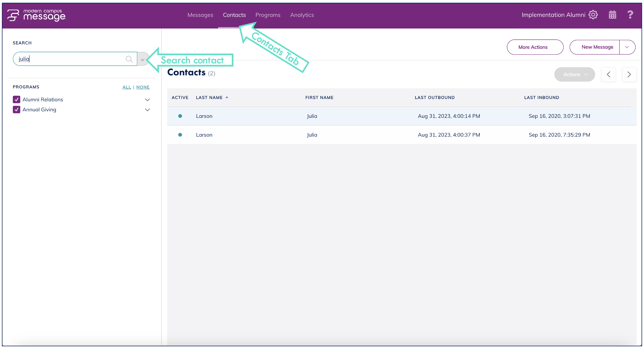Click the help question mark icon
The width and height of the screenshot is (644, 349).
630,15
